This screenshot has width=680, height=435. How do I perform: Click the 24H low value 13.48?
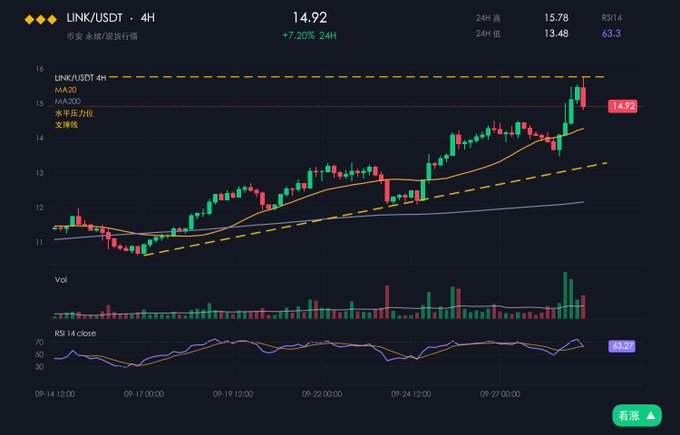click(556, 33)
